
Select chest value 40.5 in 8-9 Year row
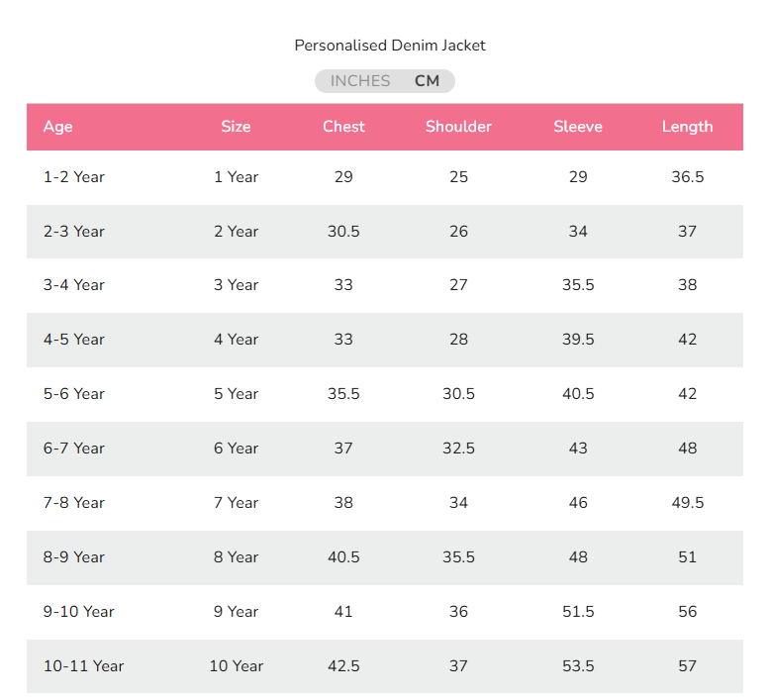(343, 557)
